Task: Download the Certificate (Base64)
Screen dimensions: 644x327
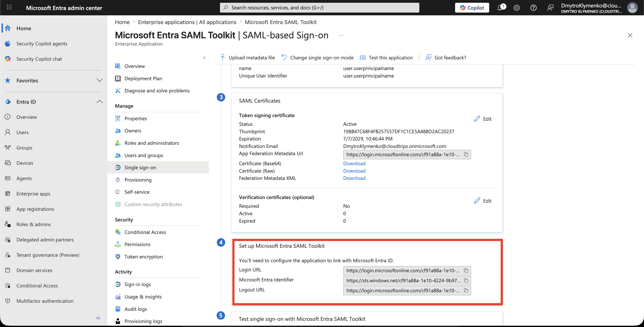Action: [354, 163]
